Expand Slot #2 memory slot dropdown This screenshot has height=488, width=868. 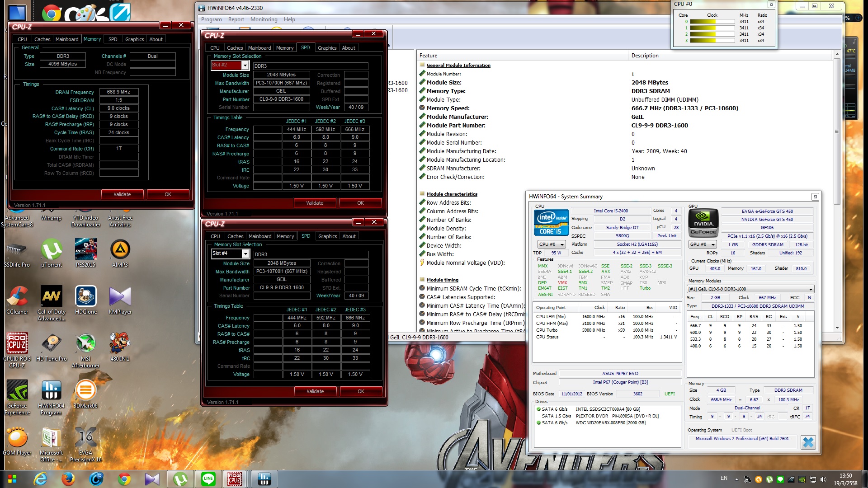tap(245, 66)
